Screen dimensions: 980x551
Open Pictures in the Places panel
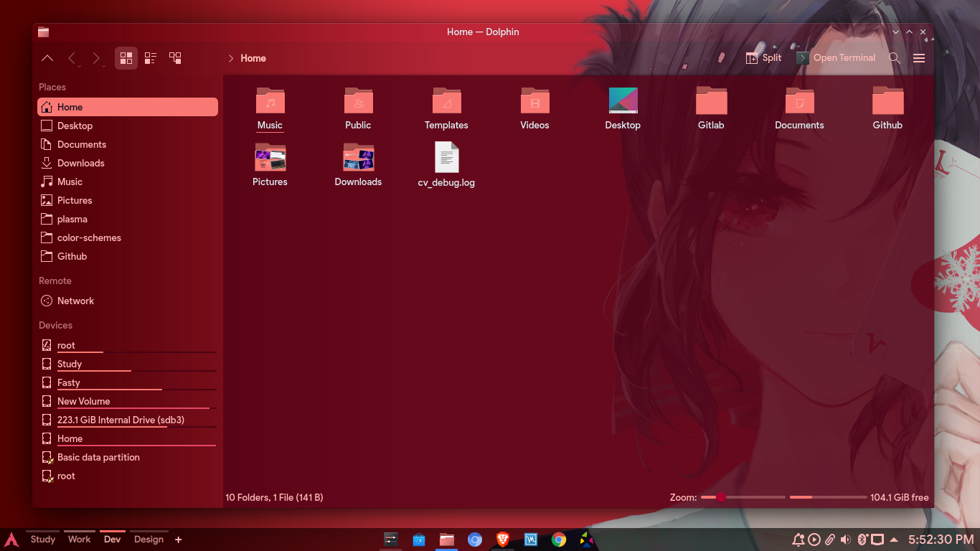coord(128,200)
